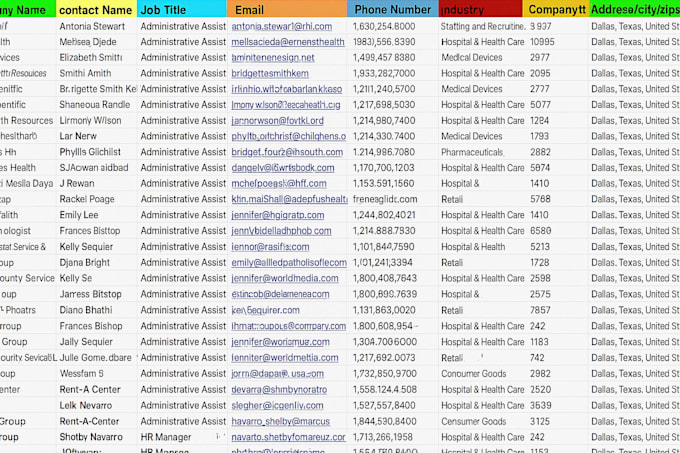Click industry cell Pharmaceuticals
This screenshot has height=453, width=680.
coord(472,152)
